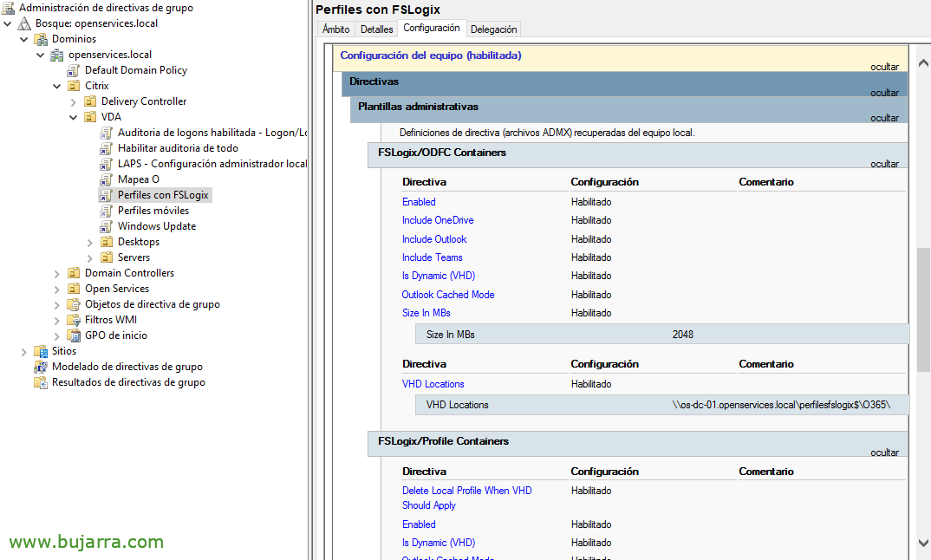Switch to the Ámbito tab
This screenshot has width=931, height=560.
(336, 29)
